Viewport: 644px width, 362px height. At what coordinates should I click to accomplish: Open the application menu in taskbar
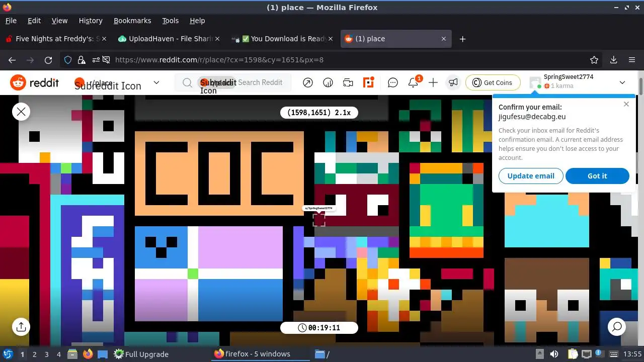[8, 354]
